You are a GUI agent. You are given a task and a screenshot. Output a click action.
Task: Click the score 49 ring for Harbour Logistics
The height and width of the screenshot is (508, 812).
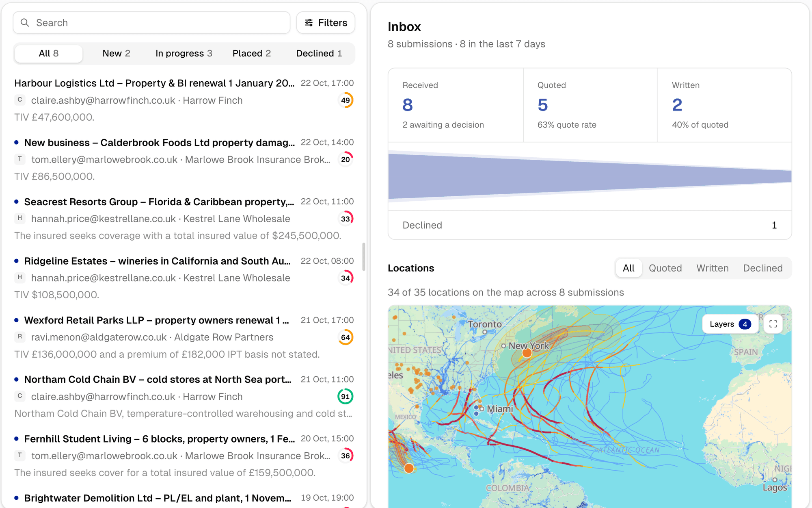click(x=346, y=100)
